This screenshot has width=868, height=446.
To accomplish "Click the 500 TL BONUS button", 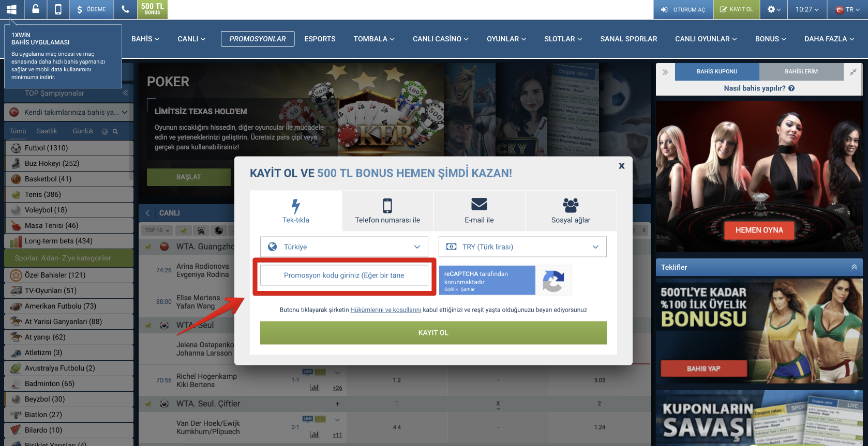I will pos(152,9).
